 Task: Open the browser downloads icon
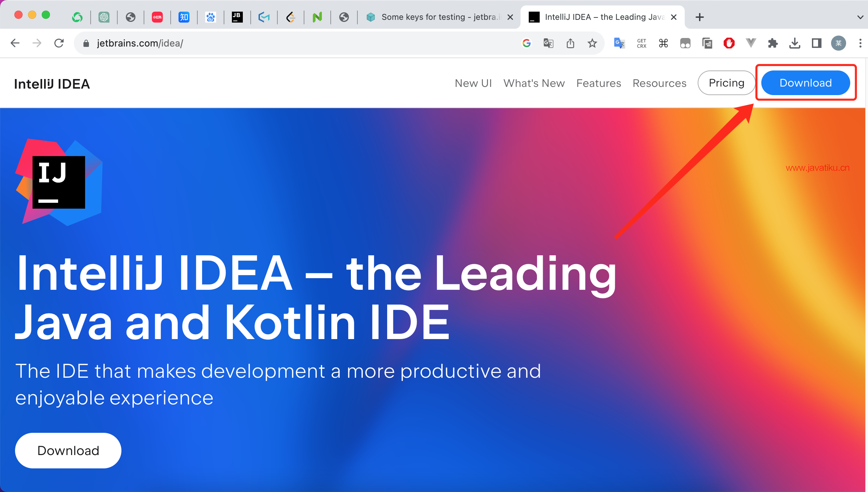click(795, 43)
